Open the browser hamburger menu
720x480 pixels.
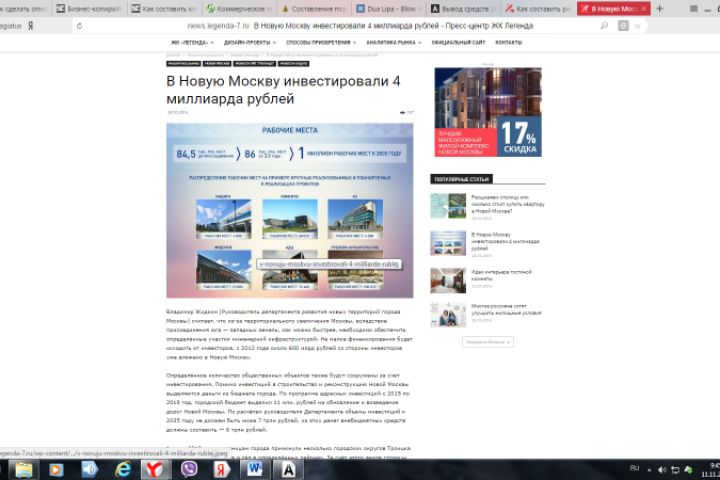coord(694,9)
